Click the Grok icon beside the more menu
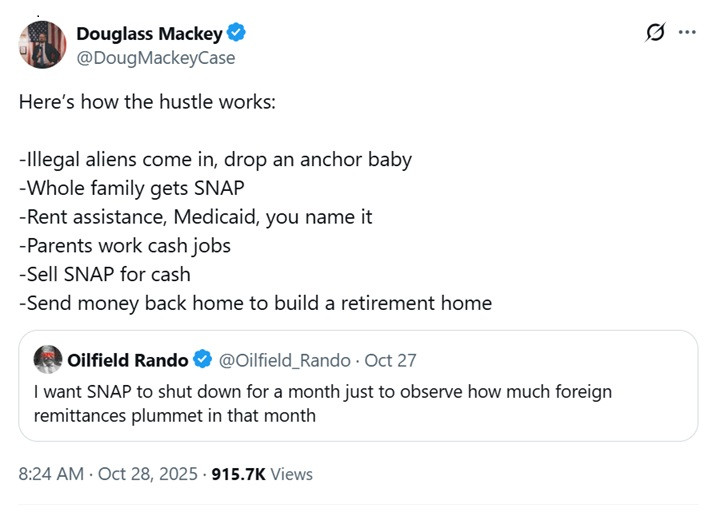This screenshot has height=512, width=716. [655, 33]
